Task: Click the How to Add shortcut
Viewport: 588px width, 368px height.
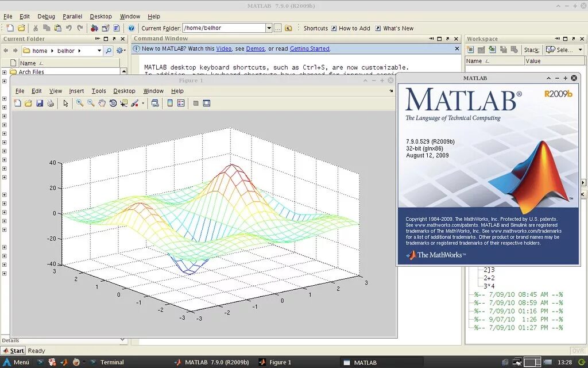Action: pyautogui.click(x=351, y=28)
